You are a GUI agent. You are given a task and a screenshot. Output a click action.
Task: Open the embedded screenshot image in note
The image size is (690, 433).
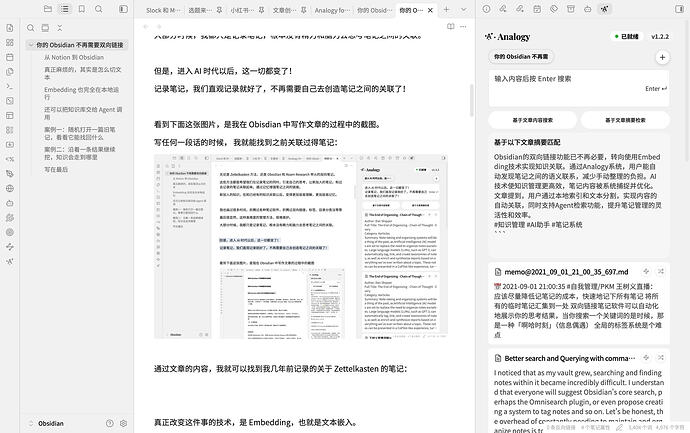coord(301,246)
